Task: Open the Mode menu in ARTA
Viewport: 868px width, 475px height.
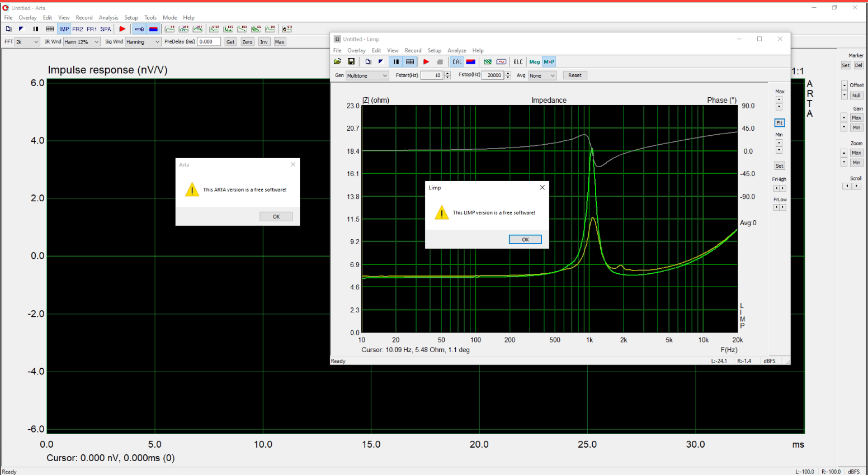Action: coord(170,18)
